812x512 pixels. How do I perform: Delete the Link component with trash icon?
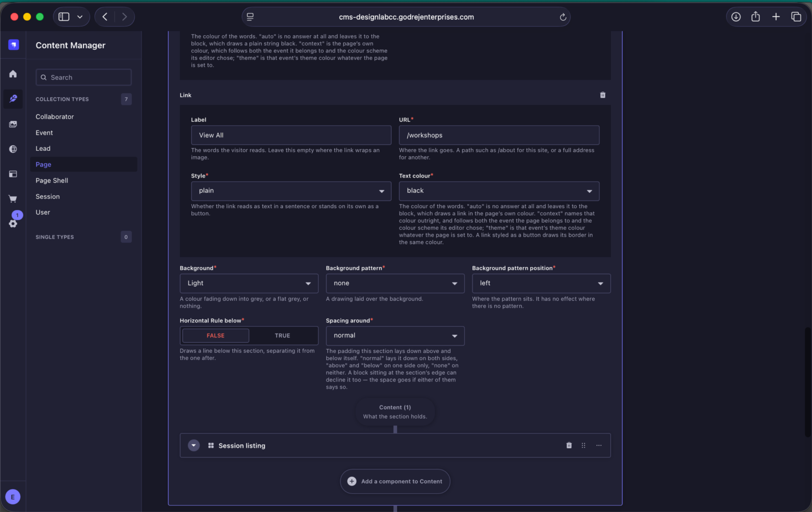pos(603,95)
